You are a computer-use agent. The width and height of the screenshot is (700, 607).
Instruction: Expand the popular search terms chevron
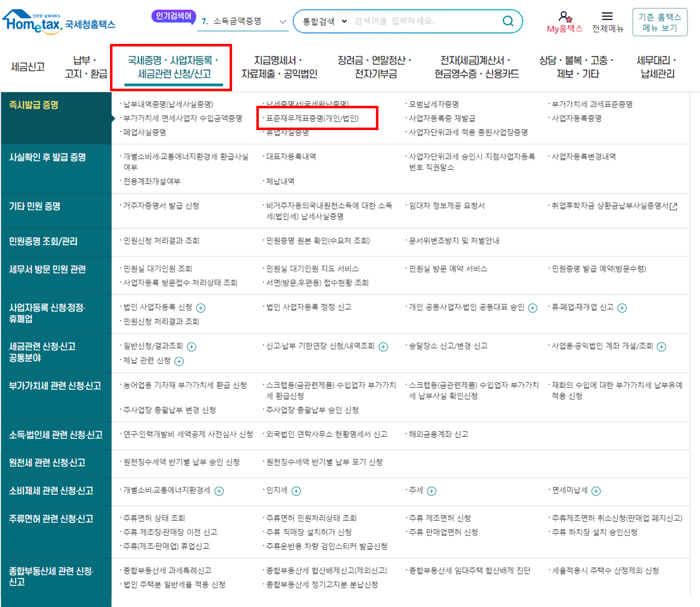[x=283, y=21]
